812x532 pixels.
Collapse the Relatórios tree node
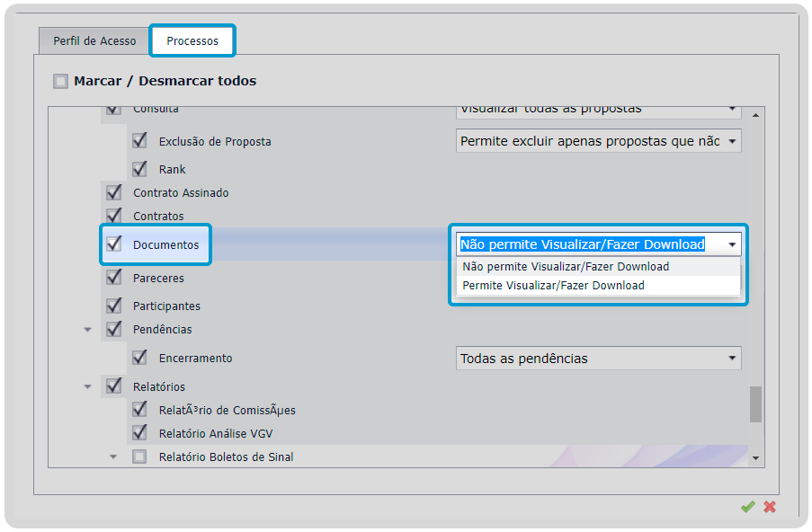[87, 386]
